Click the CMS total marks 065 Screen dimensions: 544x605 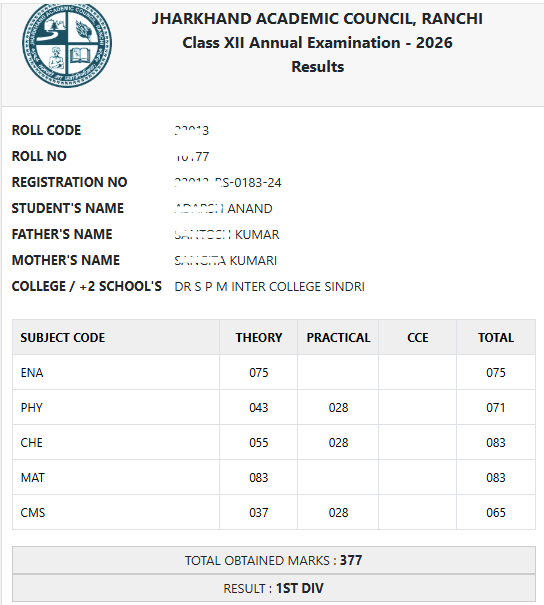[496, 512]
